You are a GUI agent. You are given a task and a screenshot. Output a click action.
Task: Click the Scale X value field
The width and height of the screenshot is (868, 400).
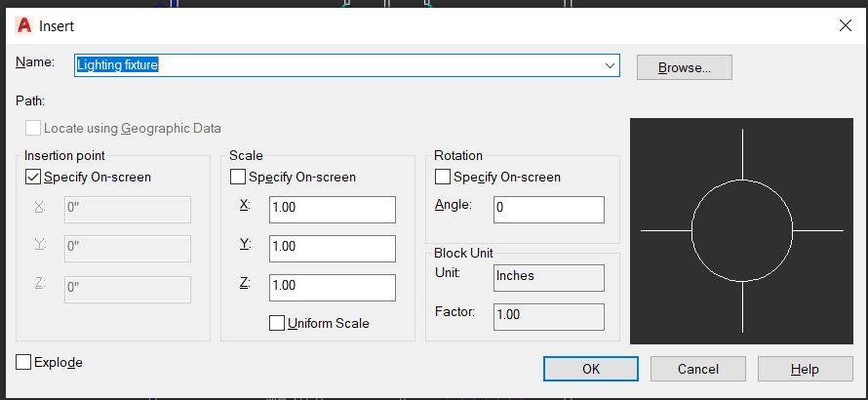[332, 210]
